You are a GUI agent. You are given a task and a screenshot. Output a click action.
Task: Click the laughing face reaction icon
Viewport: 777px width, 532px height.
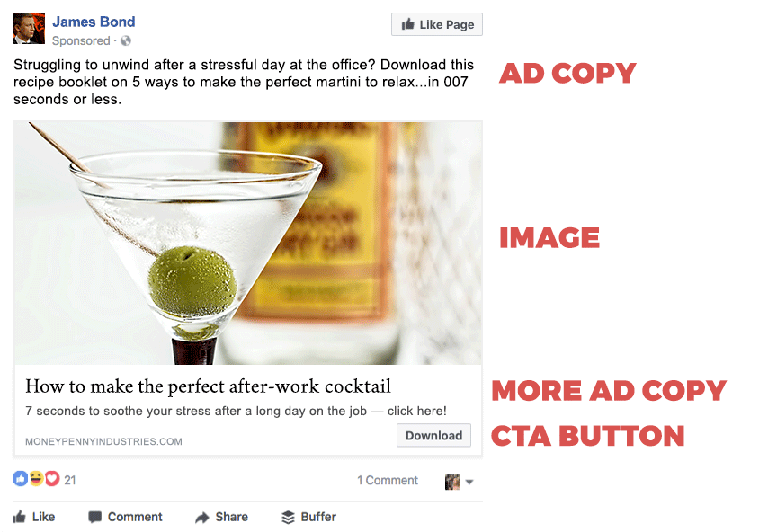(36, 478)
